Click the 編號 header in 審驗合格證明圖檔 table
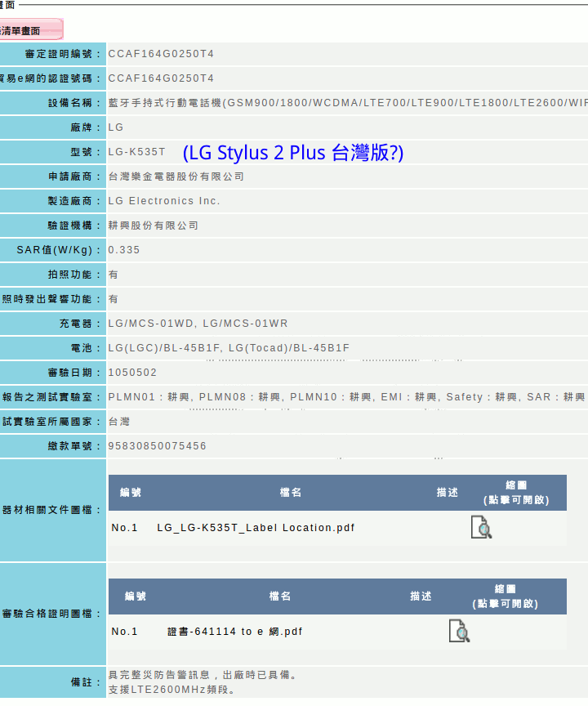This screenshot has width=588, height=706. click(x=136, y=597)
